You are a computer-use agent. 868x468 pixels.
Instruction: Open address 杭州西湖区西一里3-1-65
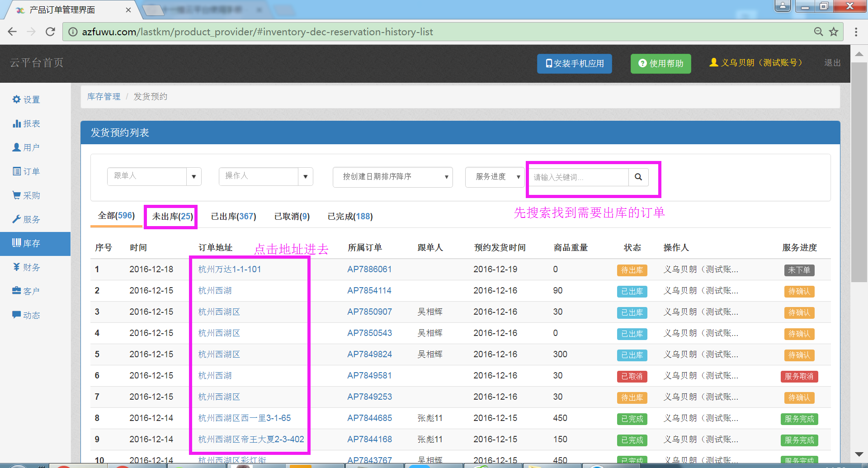point(245,418)
